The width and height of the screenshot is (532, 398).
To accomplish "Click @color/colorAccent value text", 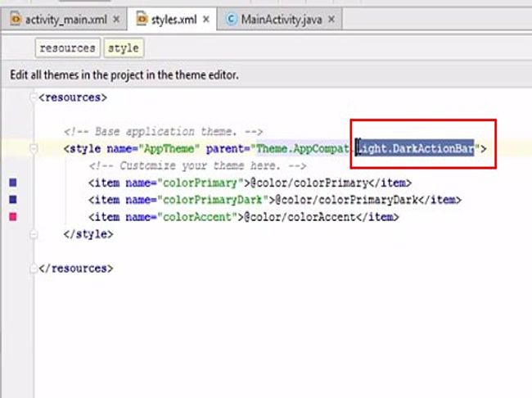I will tap(300, 217).
